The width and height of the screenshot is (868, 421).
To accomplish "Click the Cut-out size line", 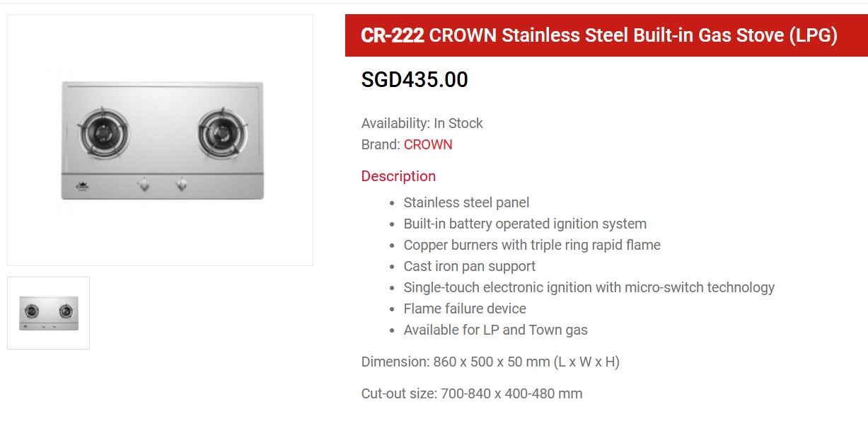I will tap(472, 393).
